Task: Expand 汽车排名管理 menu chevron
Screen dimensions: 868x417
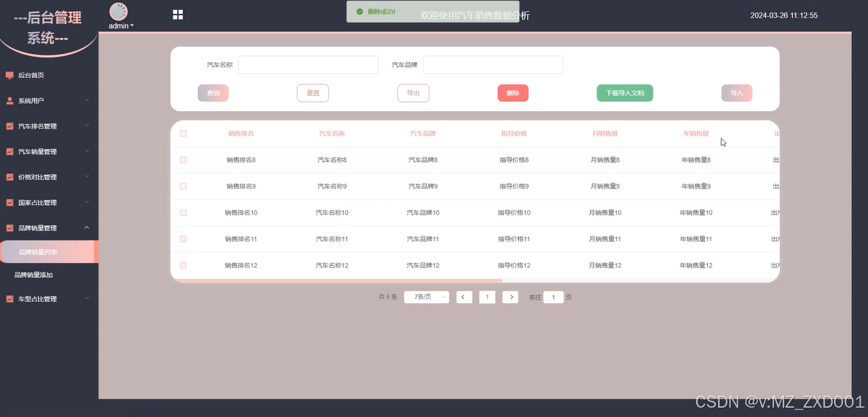Action: click(x=87, y=126)
